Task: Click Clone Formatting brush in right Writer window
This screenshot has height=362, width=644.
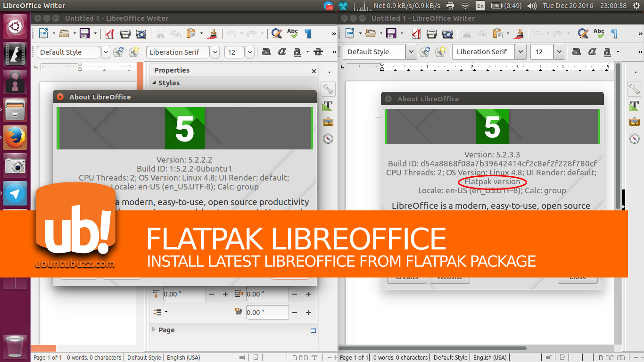Action: [x=519, y=33]
